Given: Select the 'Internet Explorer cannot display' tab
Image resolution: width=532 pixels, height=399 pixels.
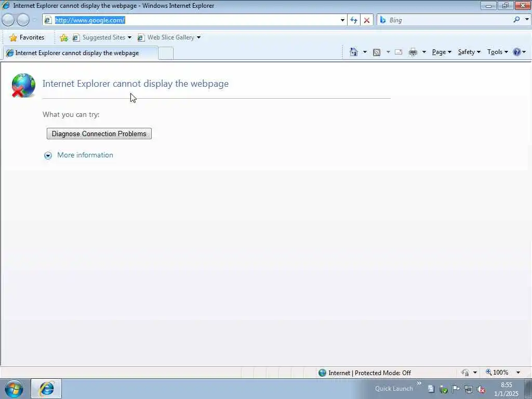Looking at the screenshot, I should tap(80, 53).
